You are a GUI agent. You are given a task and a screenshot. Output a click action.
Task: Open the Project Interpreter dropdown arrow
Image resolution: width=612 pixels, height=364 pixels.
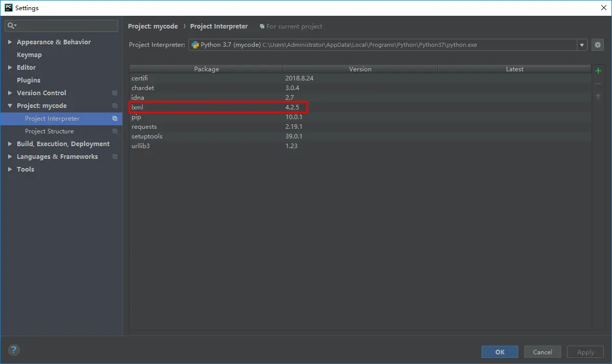point(582,45)
